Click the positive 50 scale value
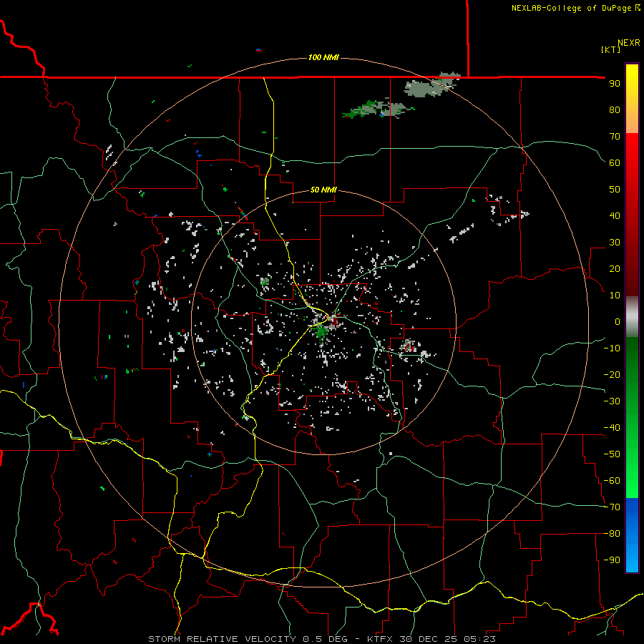 click(615, 190)
